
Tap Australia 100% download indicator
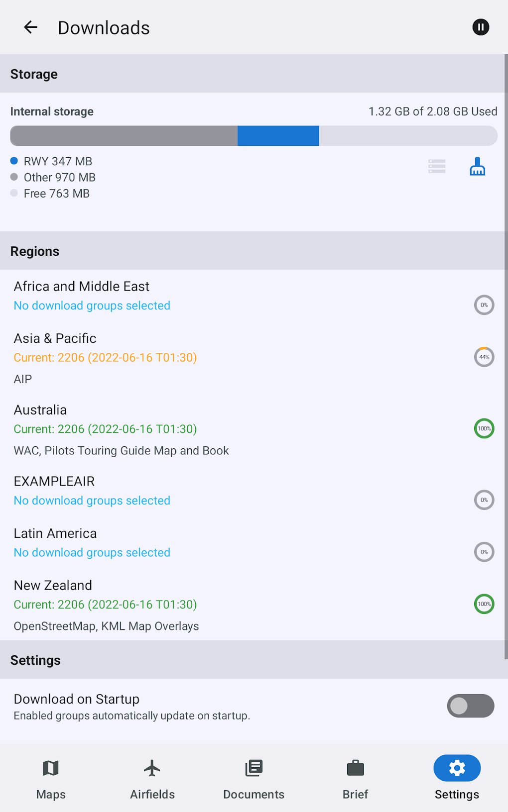484,428
